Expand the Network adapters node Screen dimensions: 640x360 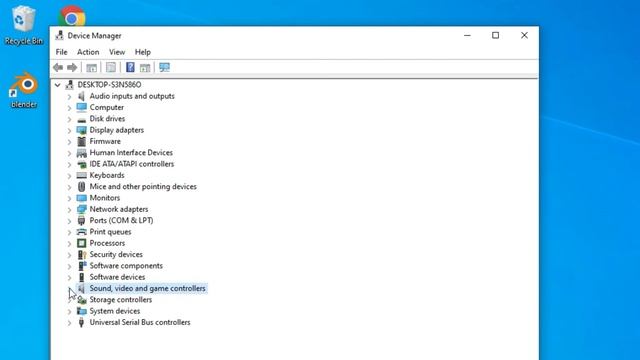(x=69, y=209)
